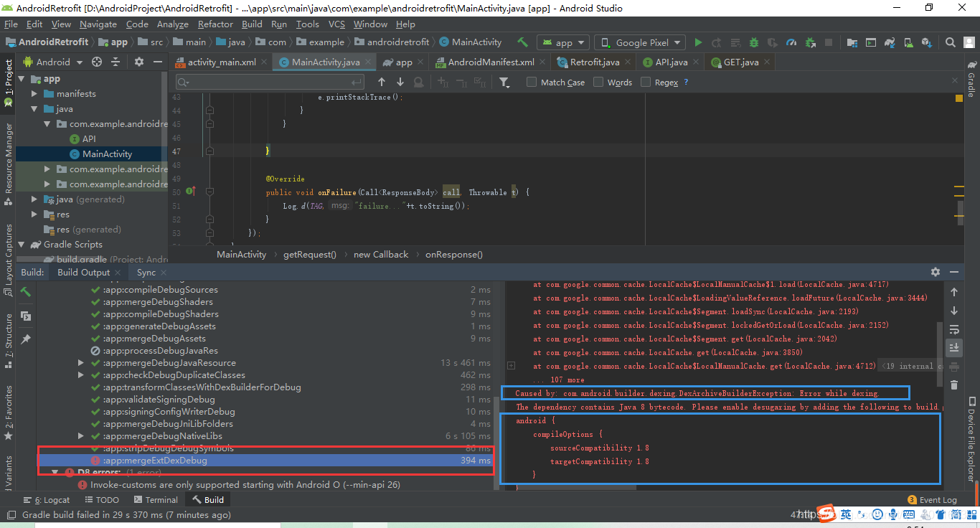
Task: Expand the res folder node
Action: tap(34, 214)
